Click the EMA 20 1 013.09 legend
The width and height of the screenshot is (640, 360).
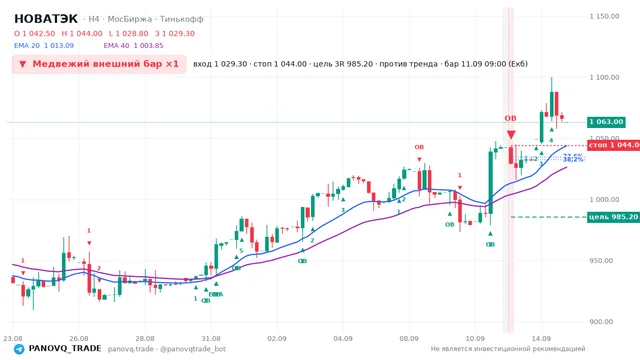(x=44, y=46)
